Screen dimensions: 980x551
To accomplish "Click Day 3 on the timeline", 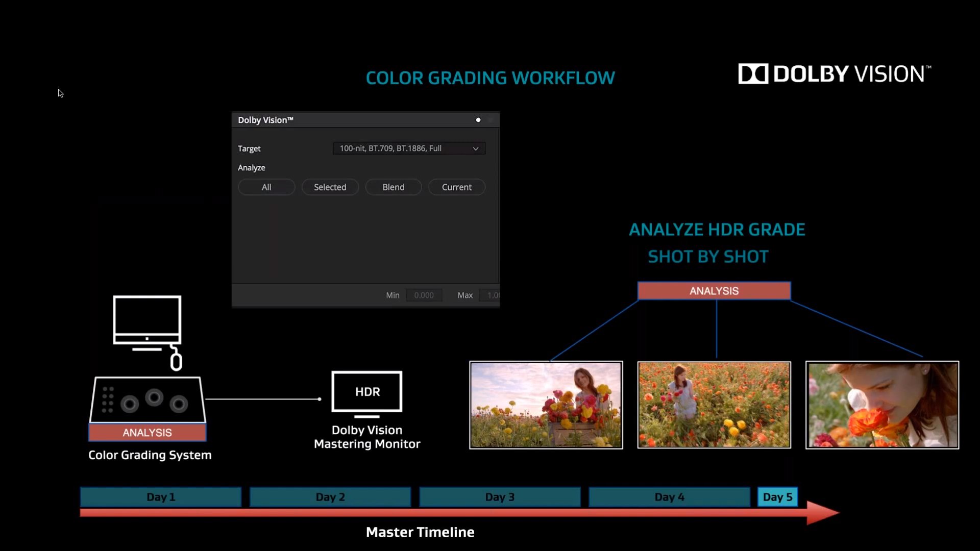I will coord(500,497).
